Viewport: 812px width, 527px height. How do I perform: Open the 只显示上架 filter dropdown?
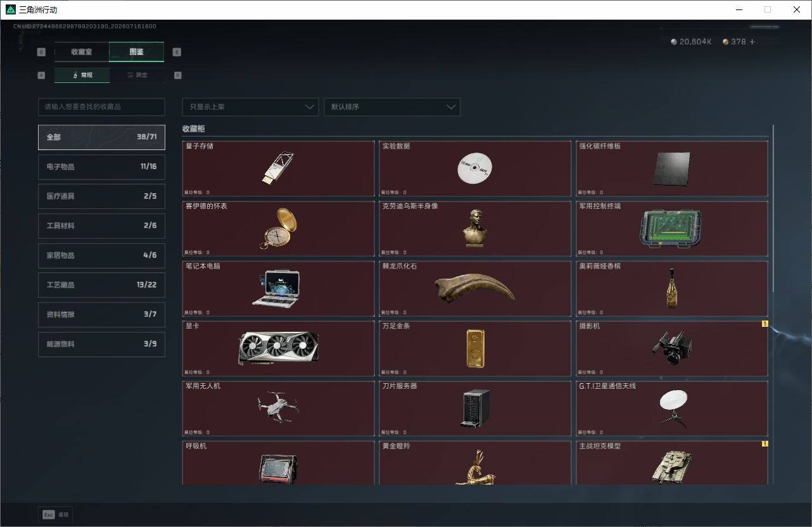tap(250, 107)
